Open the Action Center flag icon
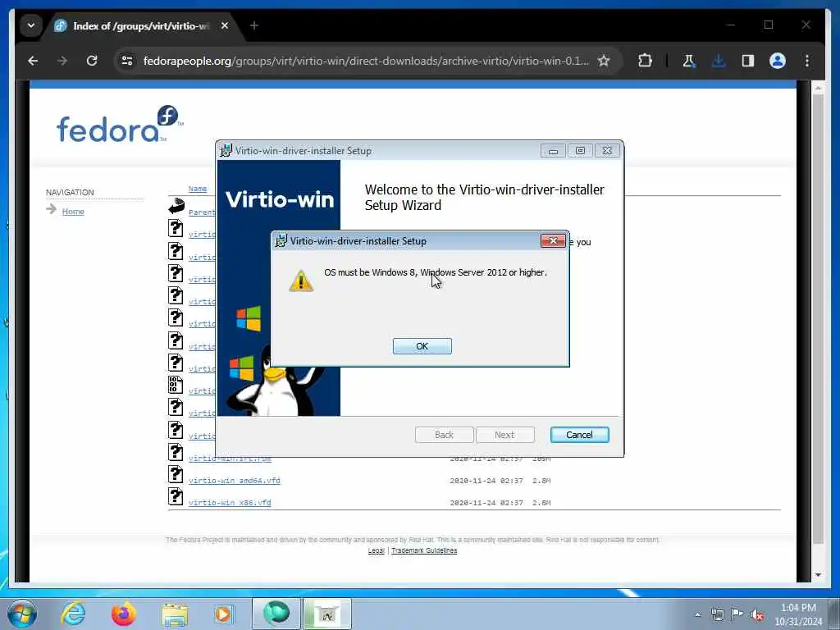This screenshot has width=840, height=630. tap(737, 614)
